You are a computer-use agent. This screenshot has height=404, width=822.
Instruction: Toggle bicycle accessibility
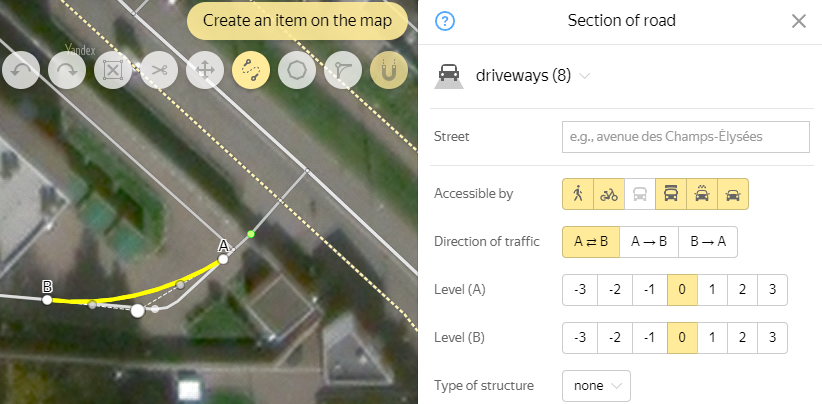coord(609,194)
